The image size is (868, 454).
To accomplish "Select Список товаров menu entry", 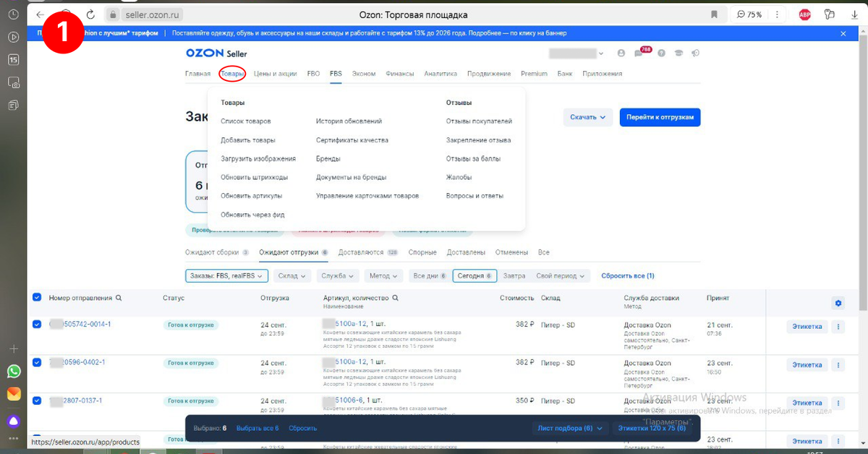I will (x=246, y=121).
